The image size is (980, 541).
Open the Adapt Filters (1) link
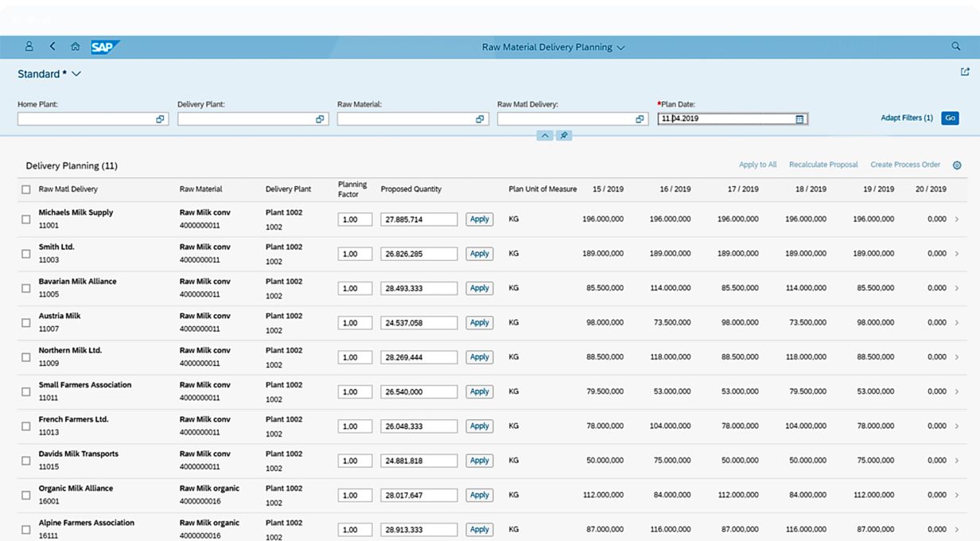coord(906,118)
